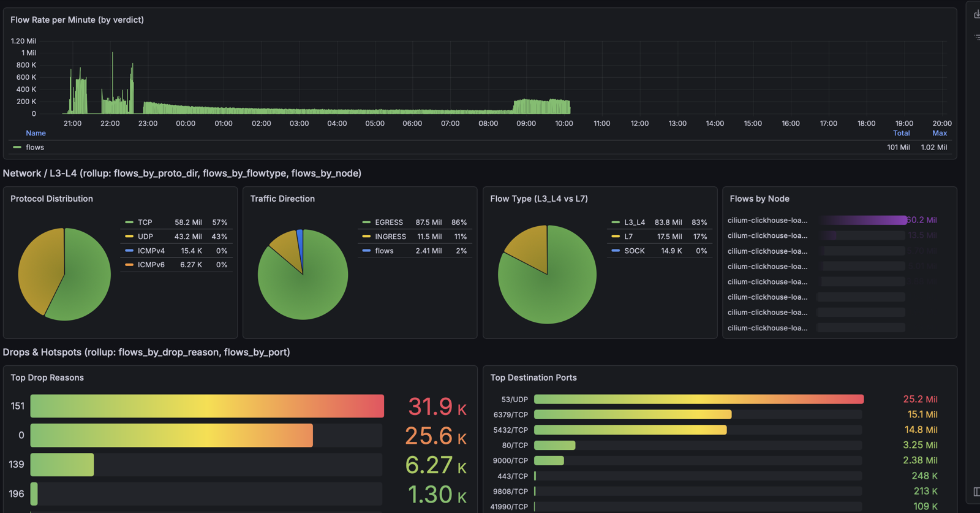Sort the flow rate legend by Total
Screen dimensions: 980x513
pyautogui.click(x=901, y=133)
